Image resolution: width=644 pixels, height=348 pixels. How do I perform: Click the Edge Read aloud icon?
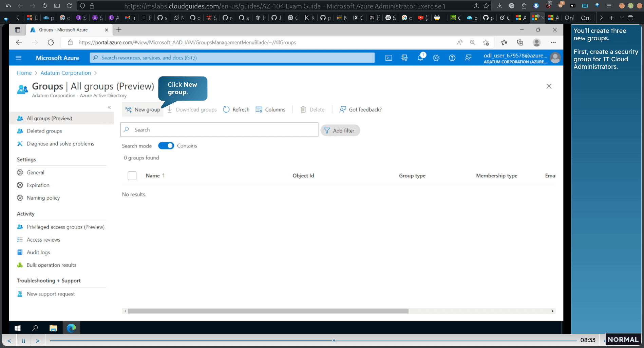[x=460, y=42]
